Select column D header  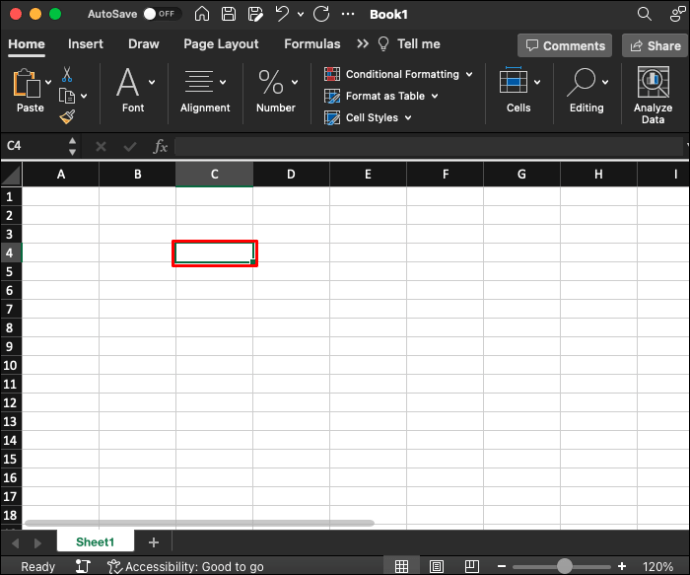[x=291, y=175]
